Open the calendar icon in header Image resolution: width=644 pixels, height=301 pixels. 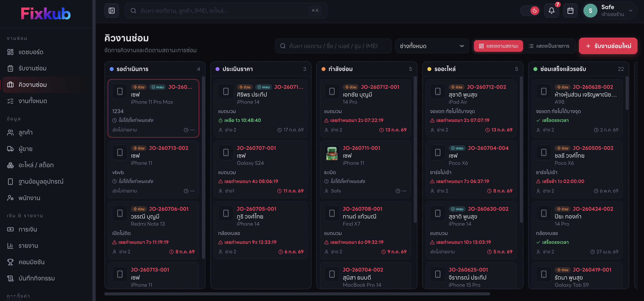[570, 11]
